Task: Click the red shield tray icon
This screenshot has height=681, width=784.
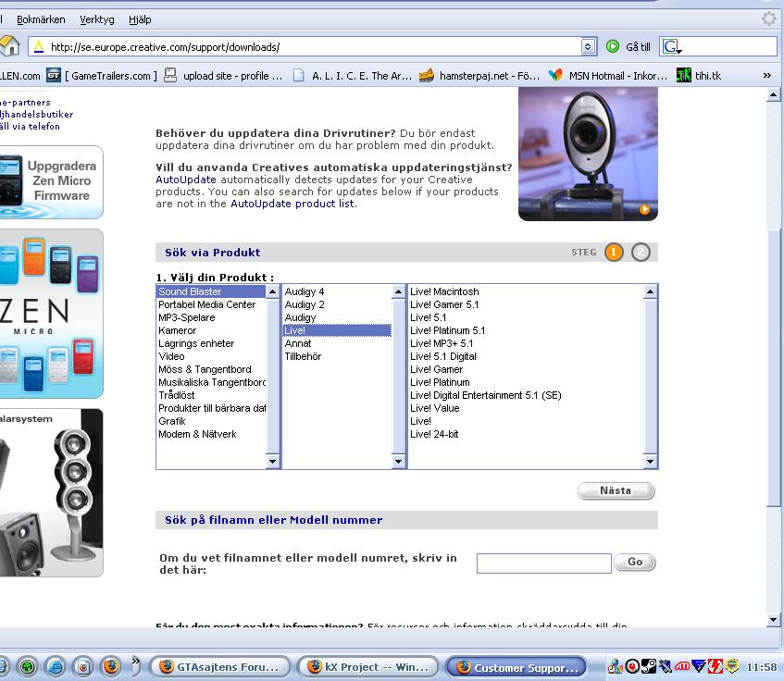Action: [x=715, y=666]
